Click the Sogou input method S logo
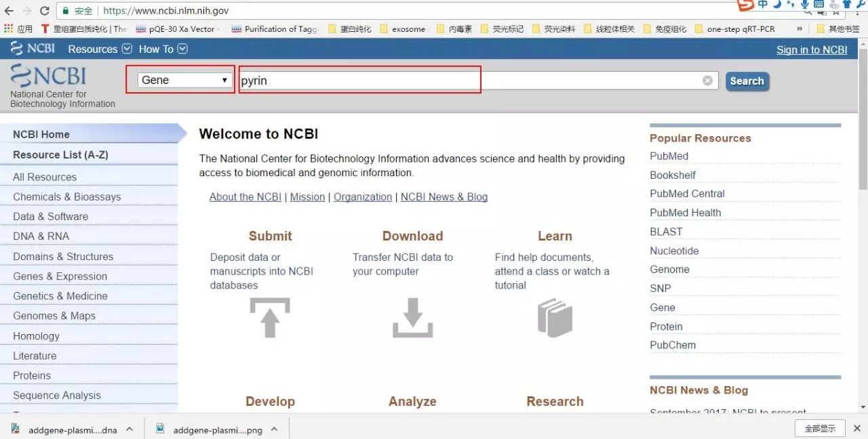 point(746,5)
